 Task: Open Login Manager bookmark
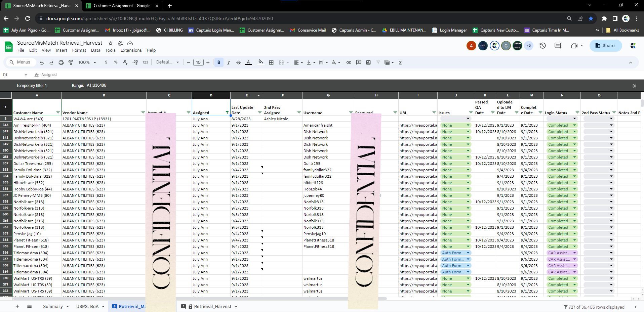coord(449,30)
